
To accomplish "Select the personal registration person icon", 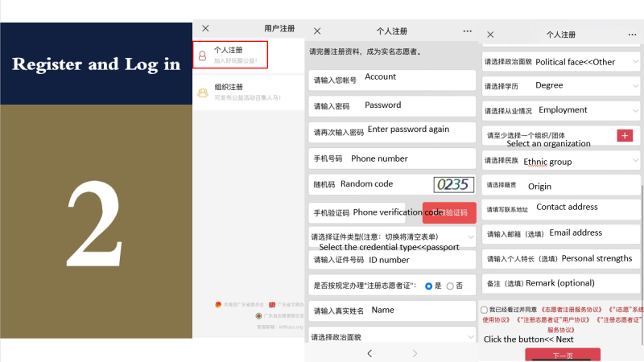I will click(x=203, y=55).
